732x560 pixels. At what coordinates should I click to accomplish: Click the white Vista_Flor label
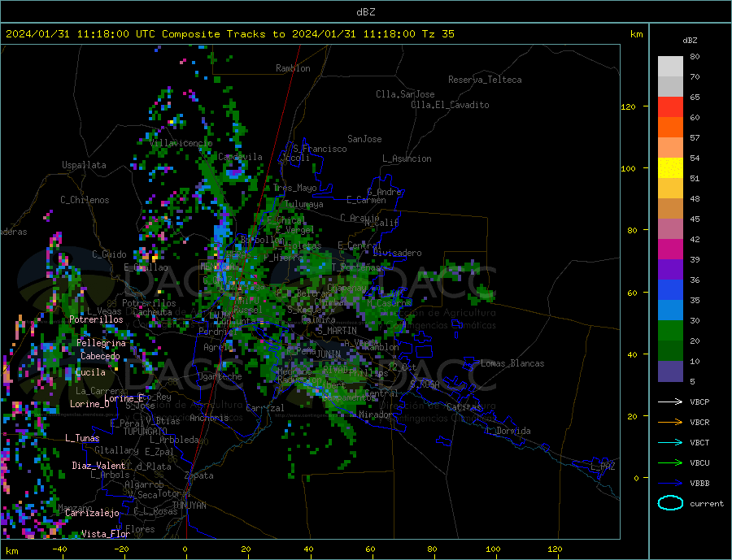point(106,534)
